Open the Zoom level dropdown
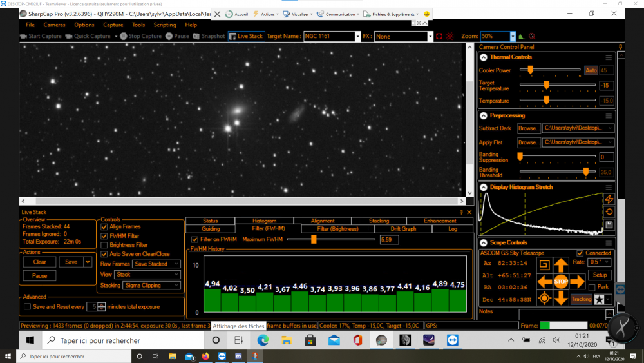This screenshot has width=644, height=363. point(513,36)
